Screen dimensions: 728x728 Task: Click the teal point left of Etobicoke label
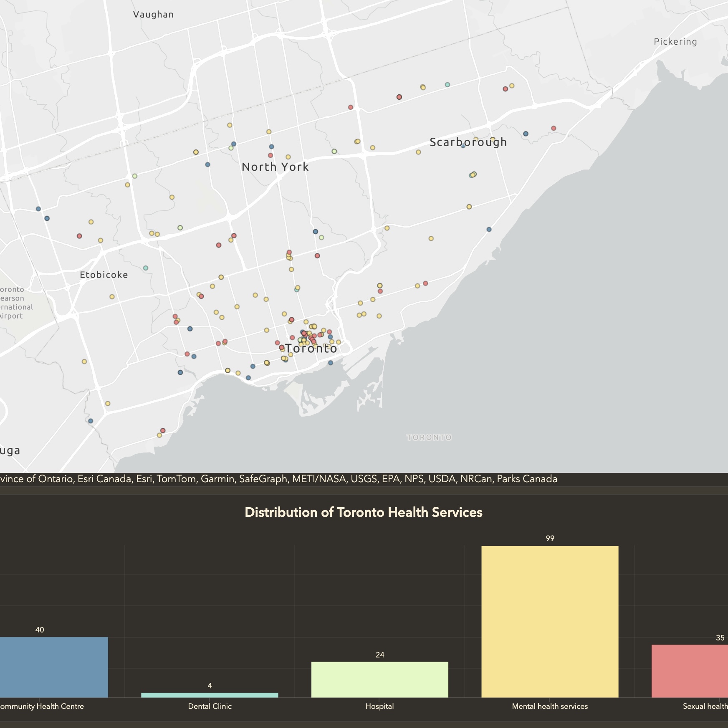[x=146, y=268]
